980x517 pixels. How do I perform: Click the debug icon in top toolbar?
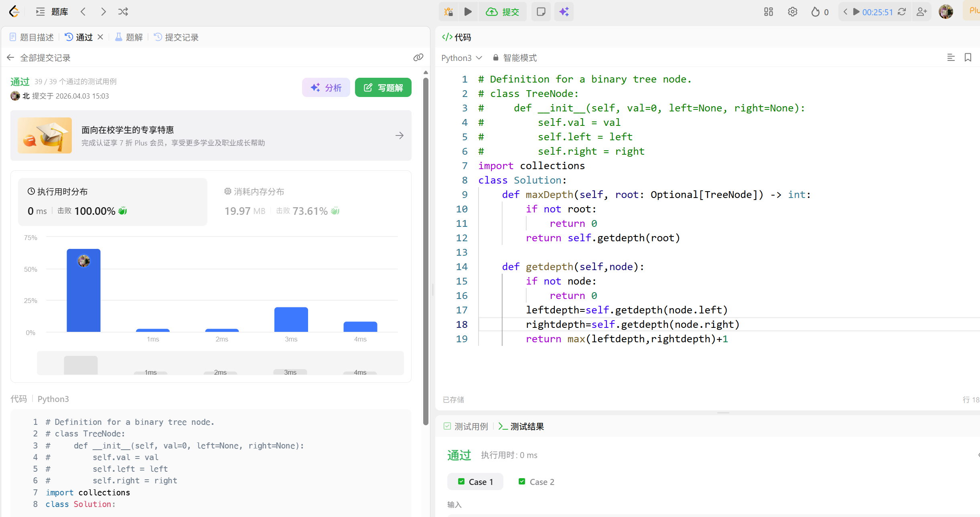[x=448, y=12]
